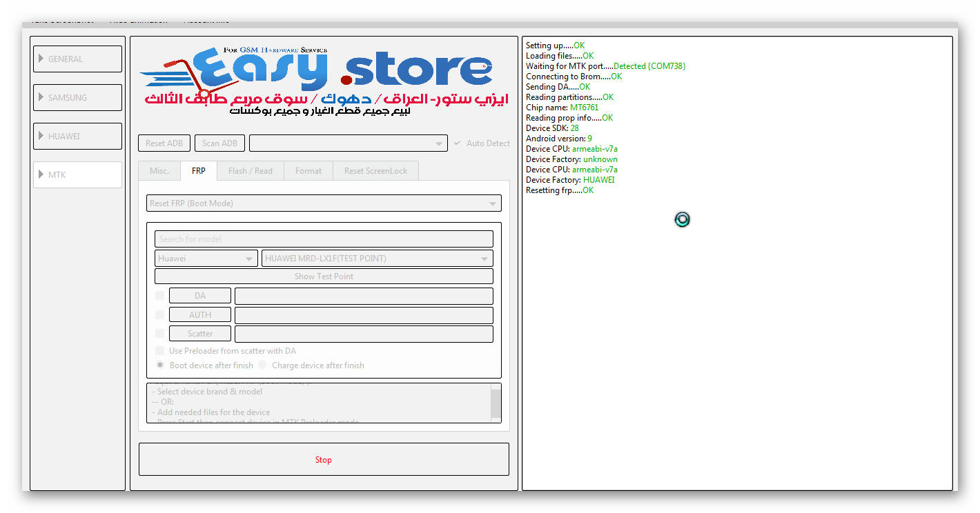Click the 'Resetting frp.....OK' log line

click(560, 190)
